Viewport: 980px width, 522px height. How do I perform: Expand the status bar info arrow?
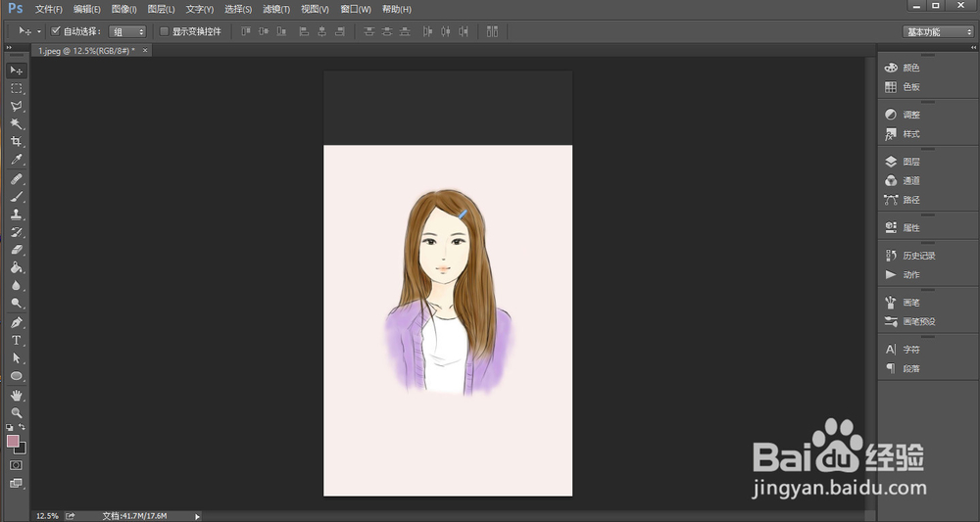click(x=197, y=515)
